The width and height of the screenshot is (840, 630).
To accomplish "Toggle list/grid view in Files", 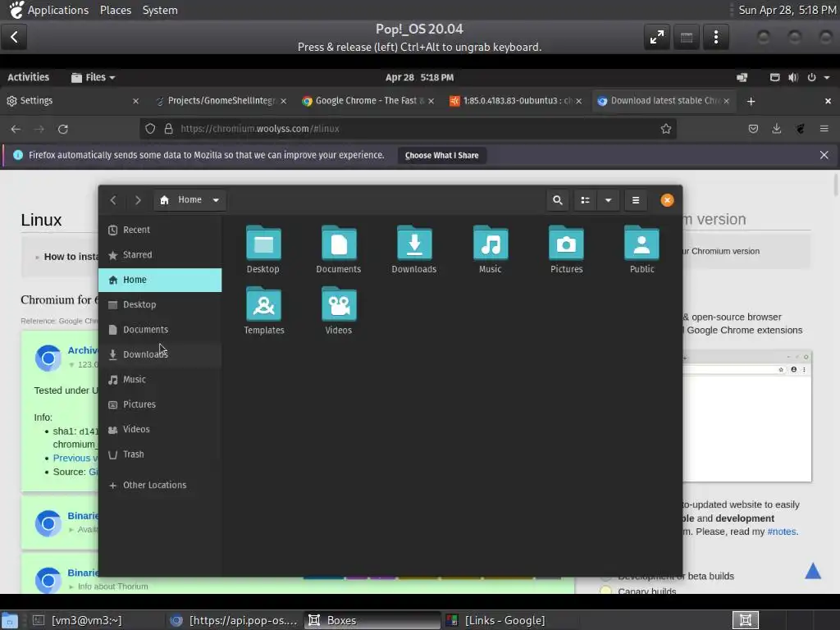I will click(585, 200).
